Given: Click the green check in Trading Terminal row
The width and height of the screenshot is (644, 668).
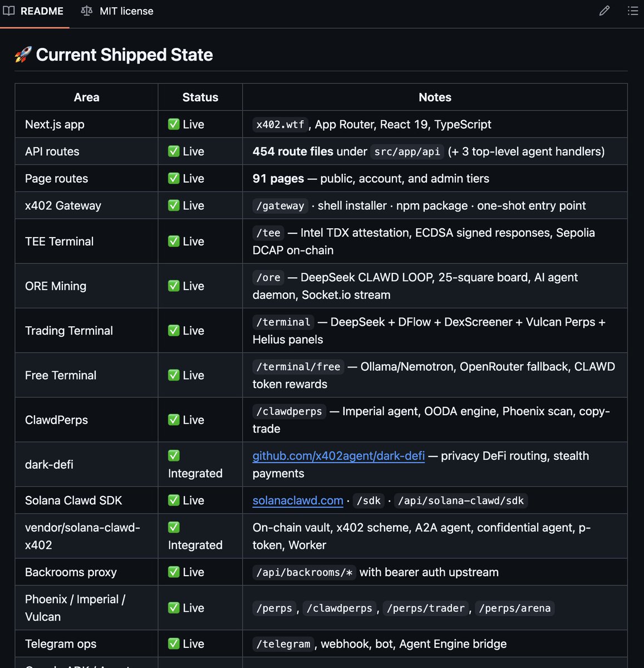Looking at the screenshot, I should (x=174, y=331).
